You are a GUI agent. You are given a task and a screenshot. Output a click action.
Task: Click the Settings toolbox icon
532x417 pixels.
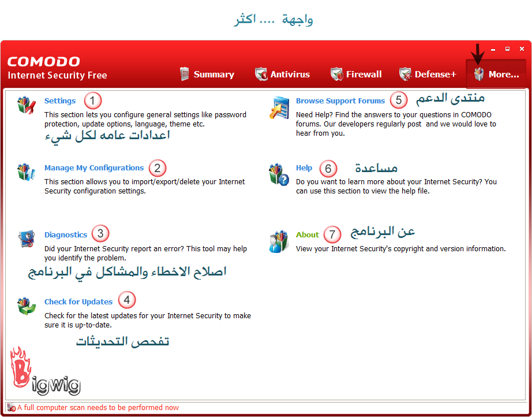pyautogui.click(x=27, y=106)
